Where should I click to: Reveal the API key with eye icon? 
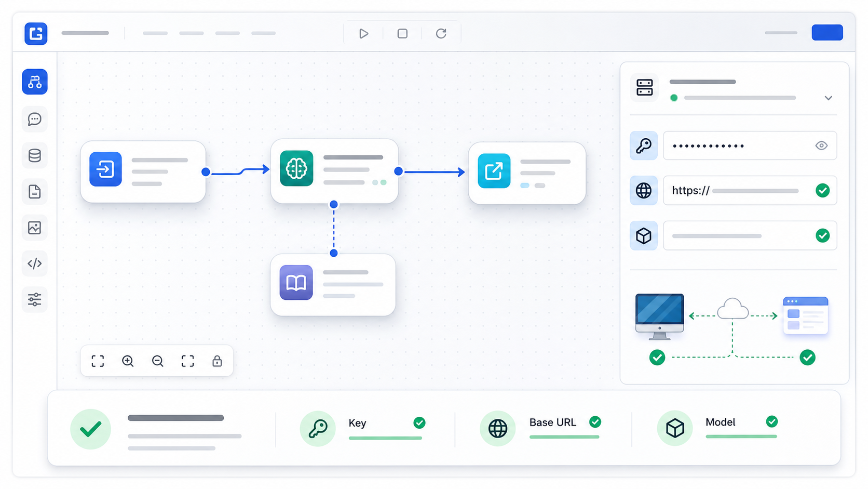(x=821, y=146)
